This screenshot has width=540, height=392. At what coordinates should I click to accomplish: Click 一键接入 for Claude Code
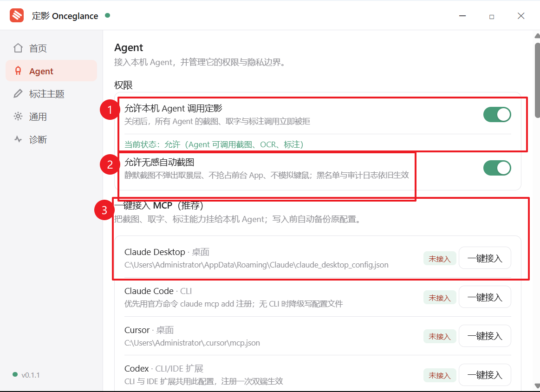pyautogui.click(x=485, y=297)
